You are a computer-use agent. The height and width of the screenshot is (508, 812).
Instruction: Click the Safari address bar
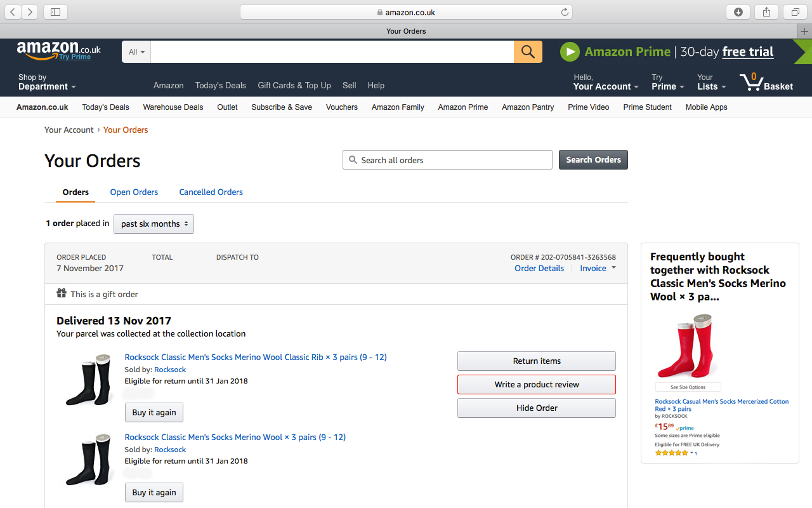[x=406, y=12]
